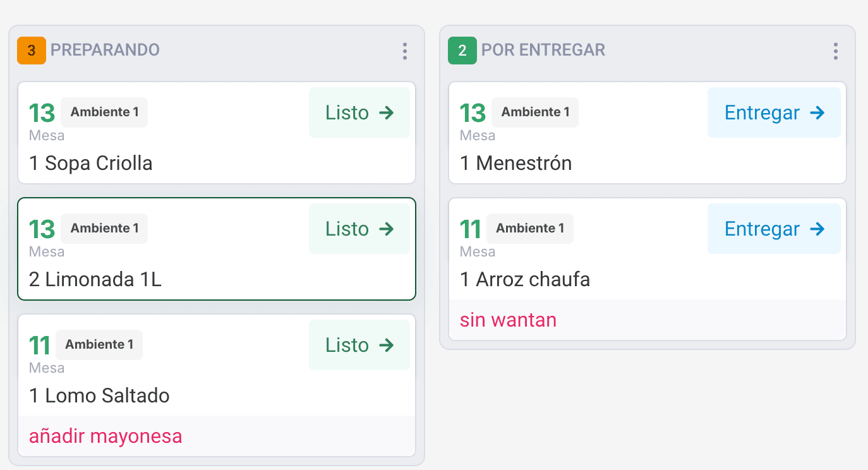Click the Preparando column heading

105,50
